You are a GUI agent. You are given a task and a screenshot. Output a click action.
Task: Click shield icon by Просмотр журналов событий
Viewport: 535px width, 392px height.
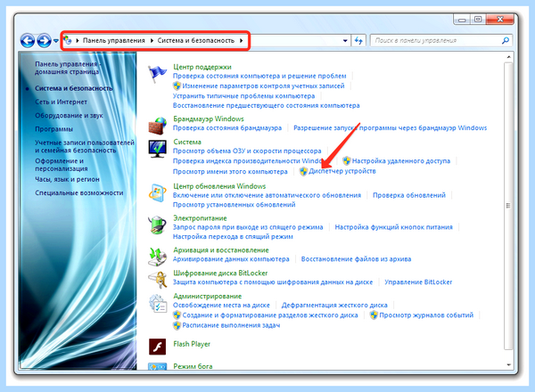pyautogui.click(x=374, y=315)
